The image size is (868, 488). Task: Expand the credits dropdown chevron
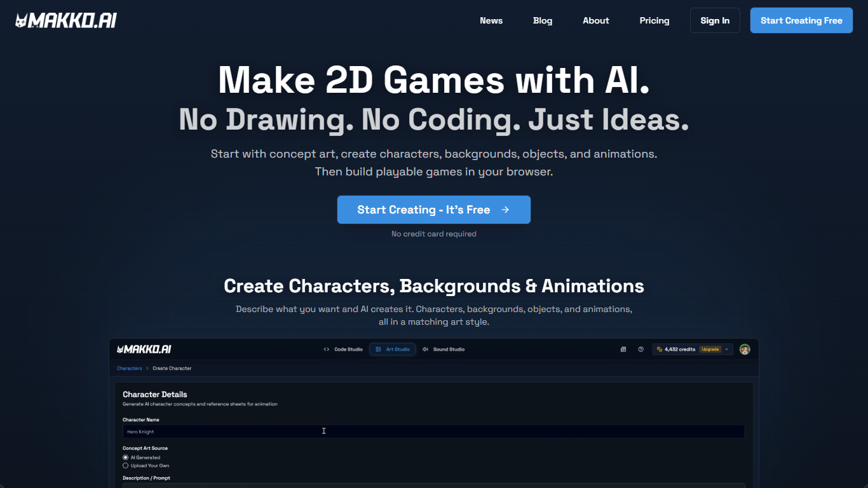(x=726, y=349)
